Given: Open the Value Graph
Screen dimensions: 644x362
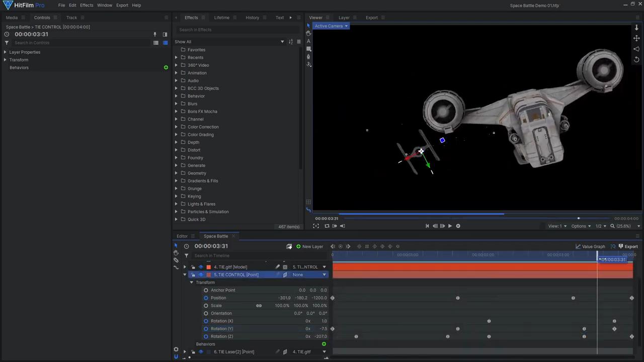Looking at the screenshot, I should coord(590,246).
